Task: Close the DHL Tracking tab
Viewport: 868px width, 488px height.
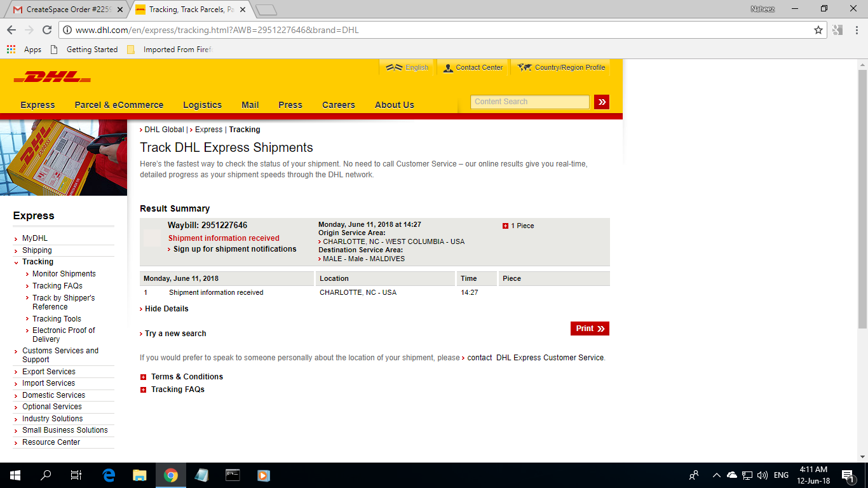Action: [x=242, y=10]
